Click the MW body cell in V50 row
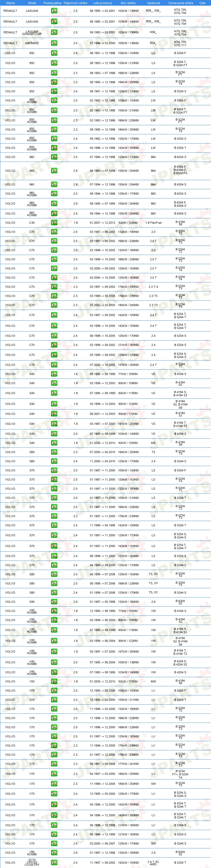 (153, 681)
